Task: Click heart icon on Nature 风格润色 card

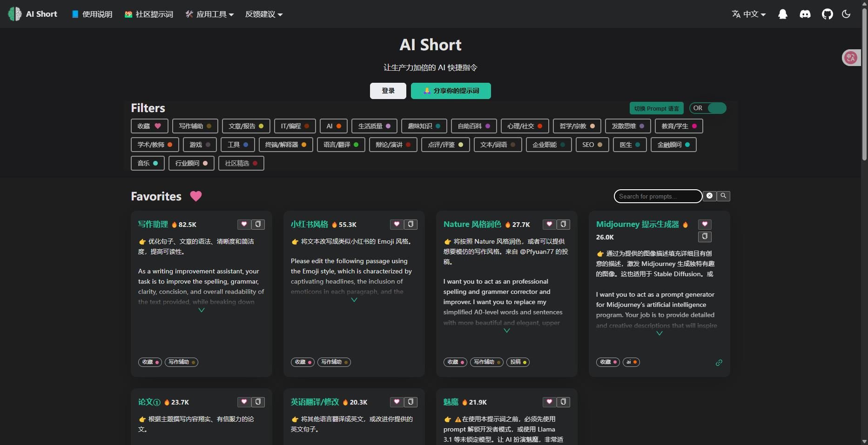Action: point(549,224)
